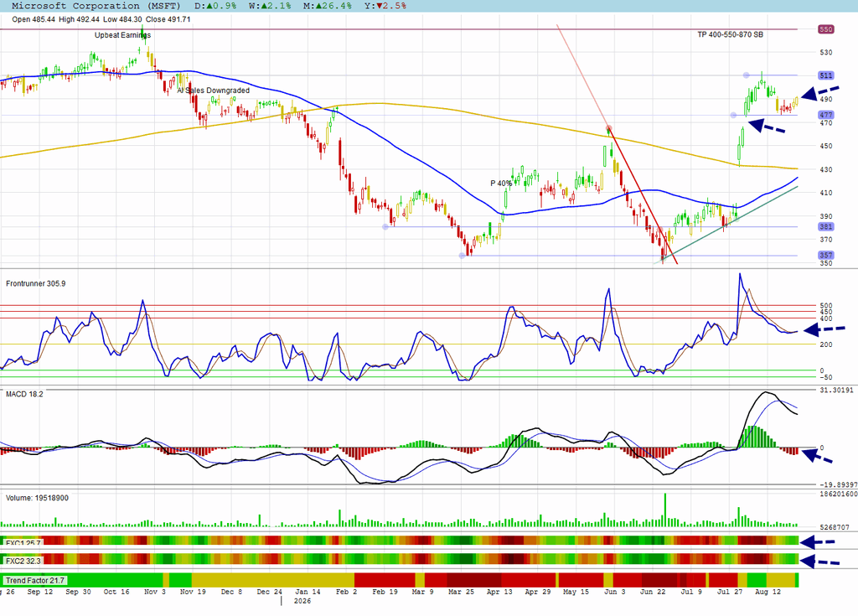Select the 477 price level tag
The width and height of the screenshot is (858, 616).
(x=825, y=115)
